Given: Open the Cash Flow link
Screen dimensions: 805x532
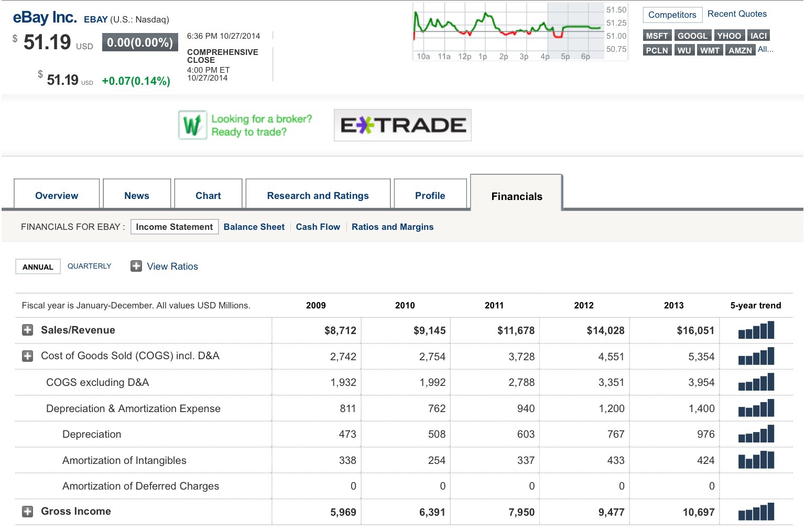Looking at the screenshot, I should 318,227.
